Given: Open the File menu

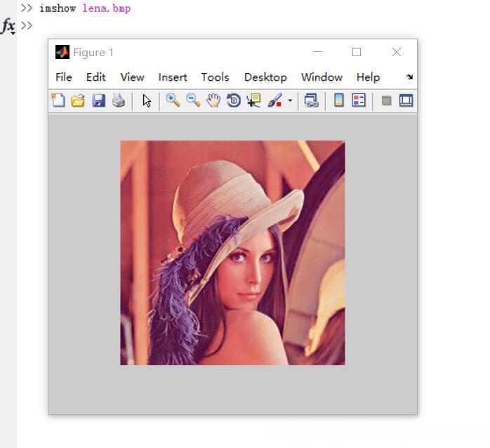Looking at the screenshot, I should coord(64,77).
